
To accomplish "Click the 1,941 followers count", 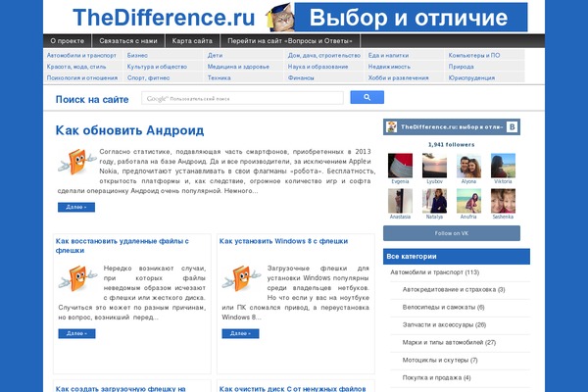I will 452,145.
